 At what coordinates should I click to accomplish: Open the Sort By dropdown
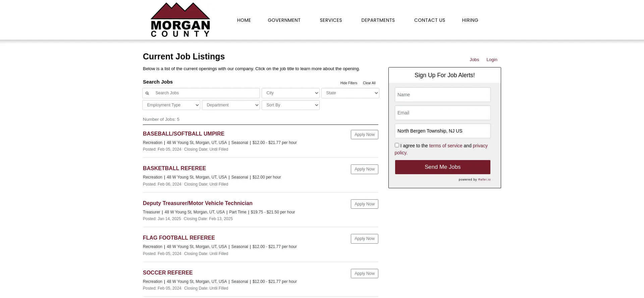pos(290,105)
